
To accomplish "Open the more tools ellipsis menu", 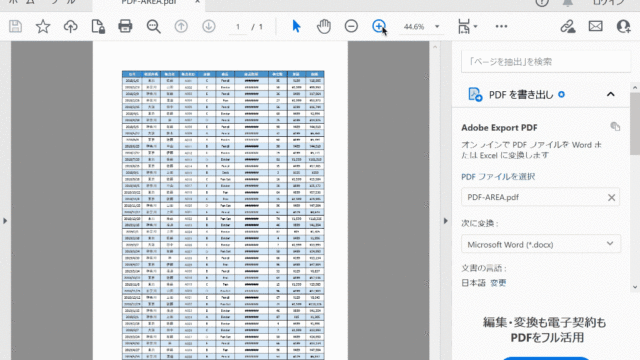I will 501,27.
